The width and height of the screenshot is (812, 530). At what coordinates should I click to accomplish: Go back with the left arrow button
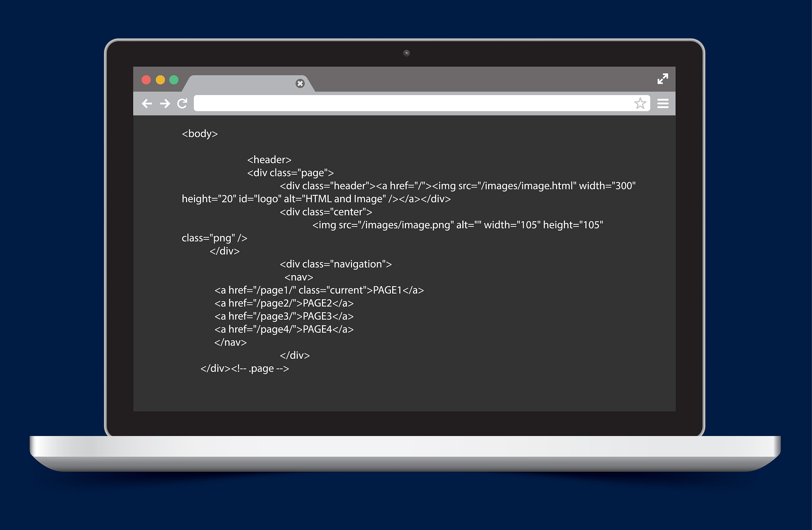coord(147,103)
